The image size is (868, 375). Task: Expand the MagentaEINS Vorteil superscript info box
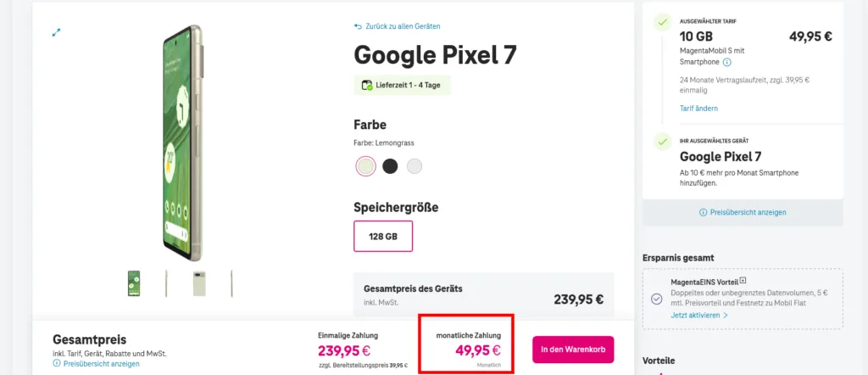pyautogui.click(x=743, y=279)
